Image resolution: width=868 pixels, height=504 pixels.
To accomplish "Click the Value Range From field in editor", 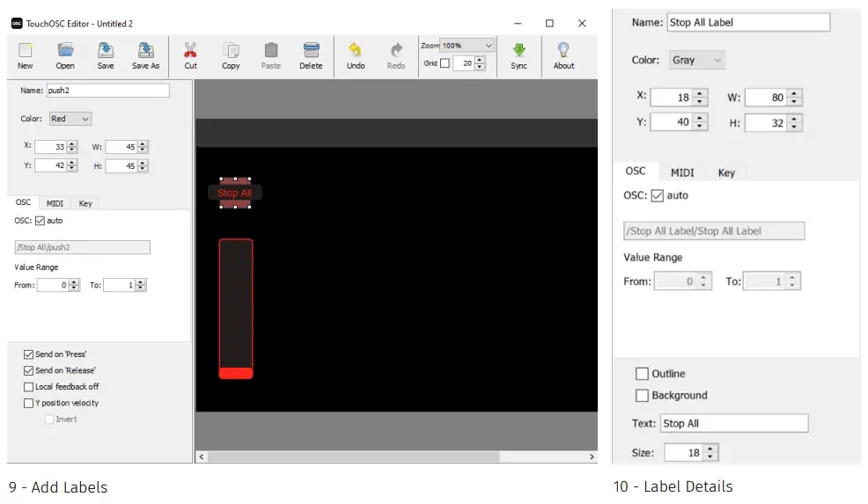I will click(52, 286).
